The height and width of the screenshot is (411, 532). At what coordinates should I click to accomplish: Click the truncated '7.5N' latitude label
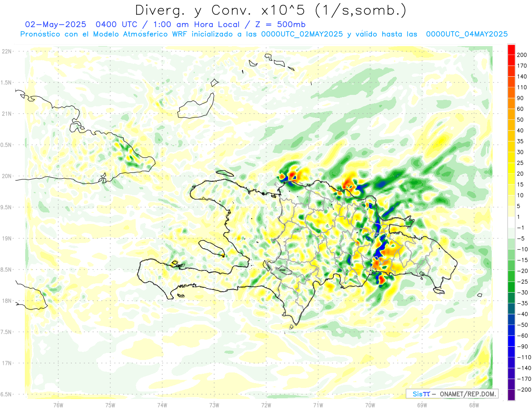pyautogui.click(x=6, y=332)
